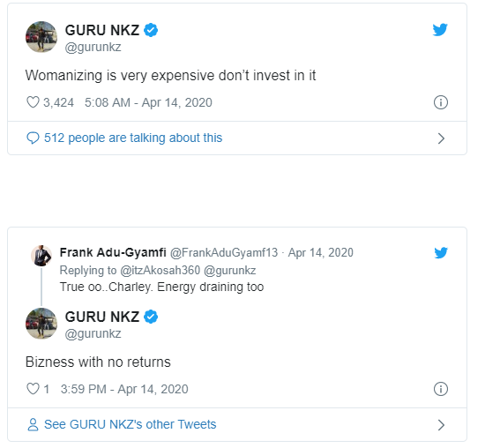Open the info icon on Bizness tweet
The height and width of the screenshot is (448, 500).
tap(441, 389)
